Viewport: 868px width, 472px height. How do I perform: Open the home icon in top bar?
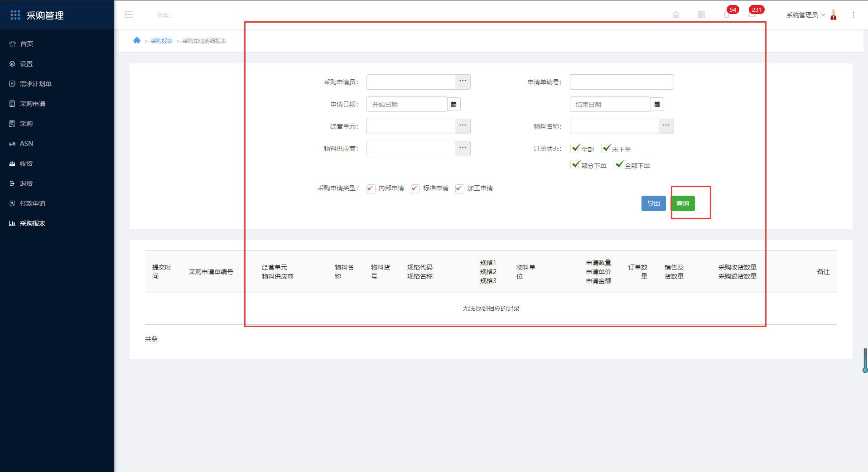tap(676, 15)
